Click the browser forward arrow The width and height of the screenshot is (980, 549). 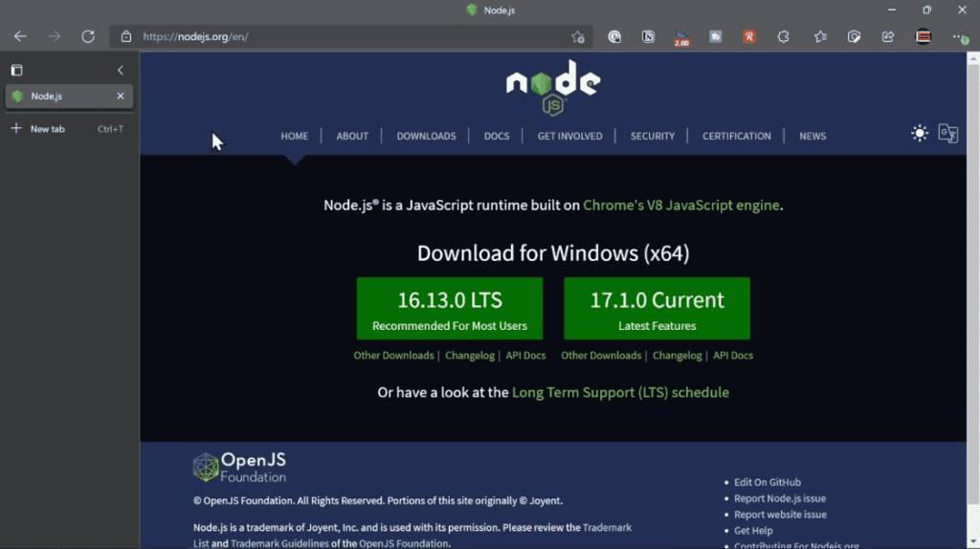pos(55,36)
